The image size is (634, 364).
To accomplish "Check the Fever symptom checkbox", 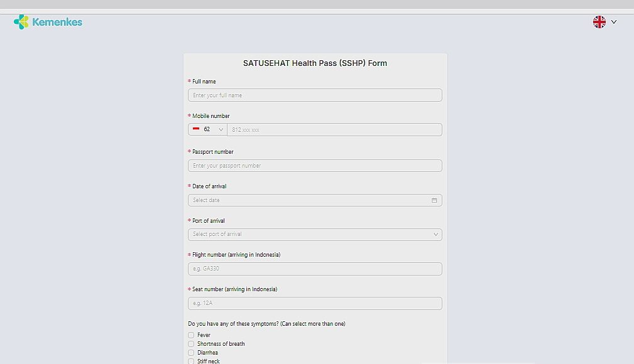I will point(191,335).
